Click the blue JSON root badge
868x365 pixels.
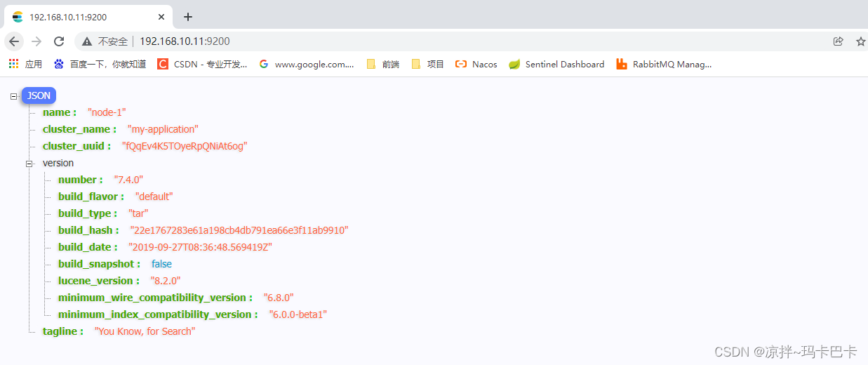[39, 95]
